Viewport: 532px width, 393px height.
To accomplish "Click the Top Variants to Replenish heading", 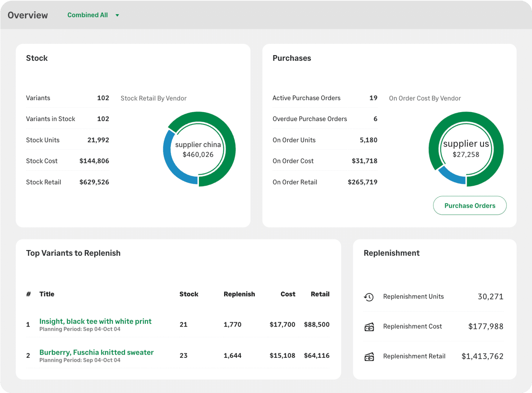I will (x=73, y=253).
